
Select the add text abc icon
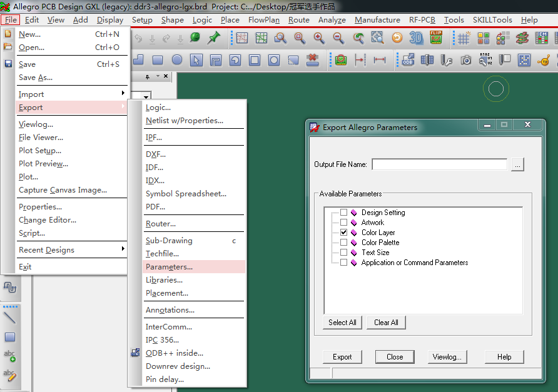[9, 356]
